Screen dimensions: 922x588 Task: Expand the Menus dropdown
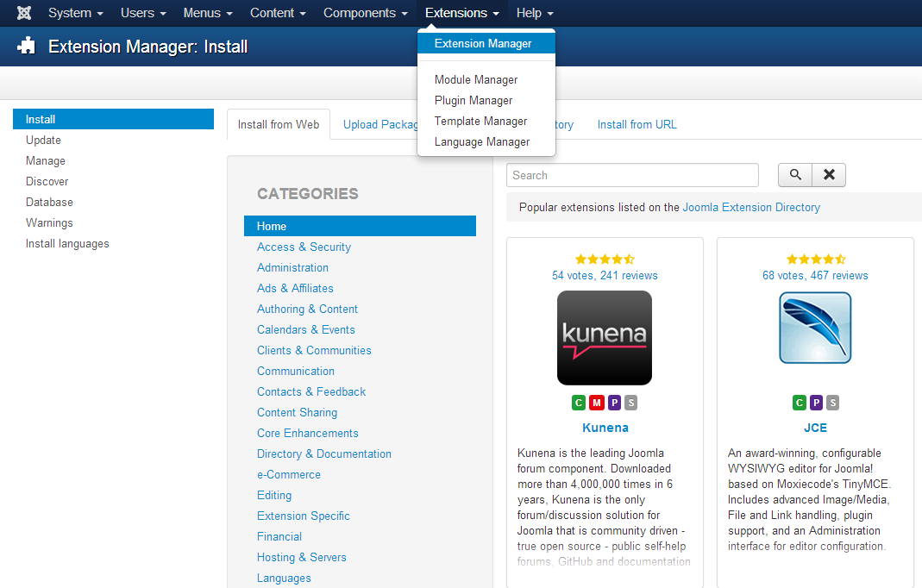tap(208, 13)
